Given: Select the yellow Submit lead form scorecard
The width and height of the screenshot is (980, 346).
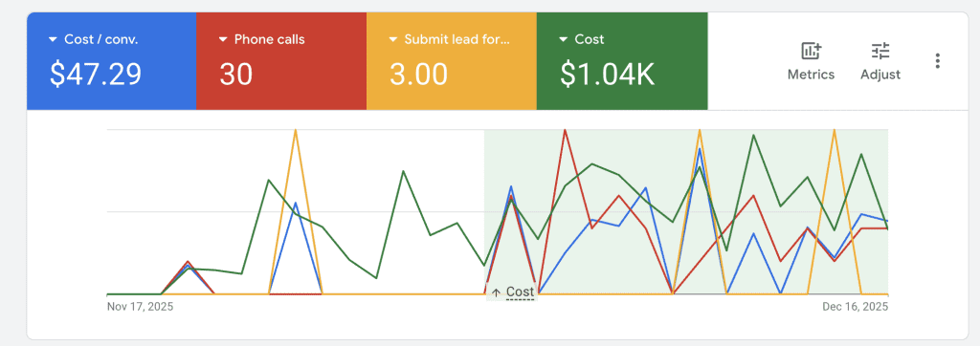Looking at the screenshot, I should click(x=452, y=61).
